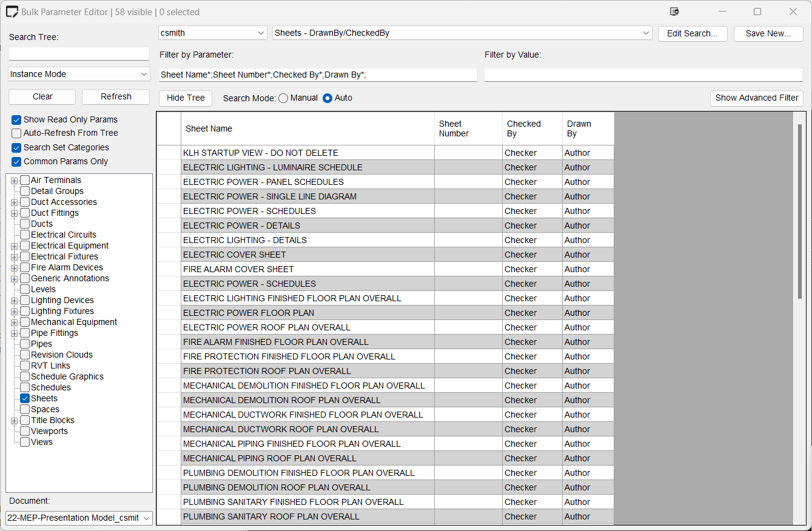This screenshot has height=531, width=812.
Task: Open the Instance Mode dropdown
Action: 79,74
